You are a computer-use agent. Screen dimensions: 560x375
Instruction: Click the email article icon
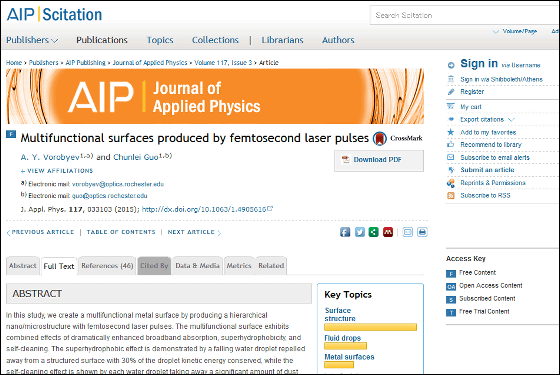pos(408,232)
